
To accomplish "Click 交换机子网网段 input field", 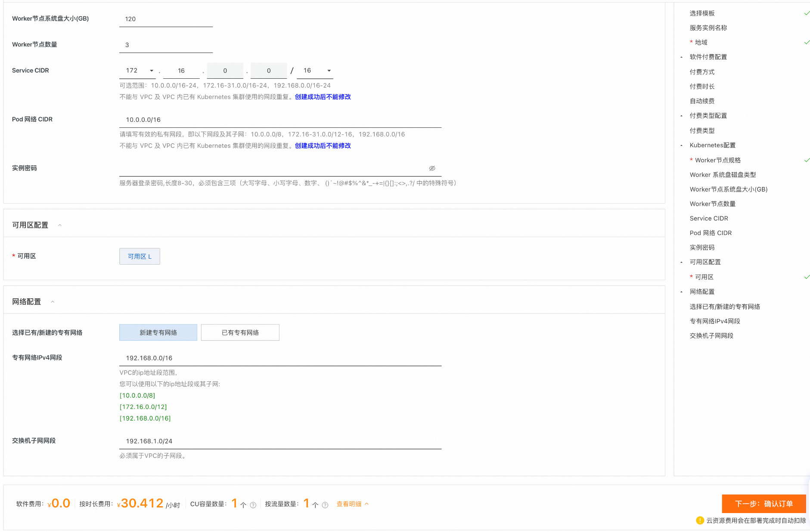I will tap(280, 441).
